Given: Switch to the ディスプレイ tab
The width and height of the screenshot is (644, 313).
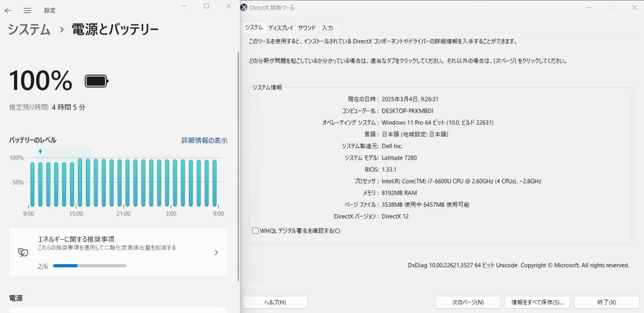Looking at the screenshot, I should click(x=281, y=28).
